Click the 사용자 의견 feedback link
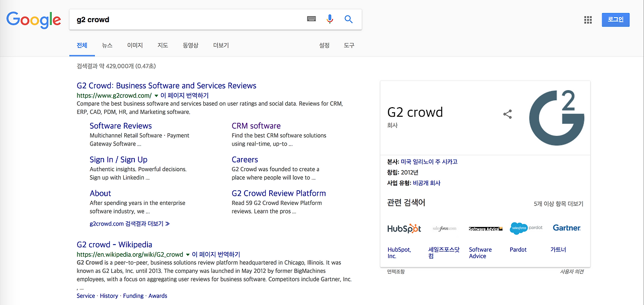Viewport: 644px width, 305px height. coord(572,272)
